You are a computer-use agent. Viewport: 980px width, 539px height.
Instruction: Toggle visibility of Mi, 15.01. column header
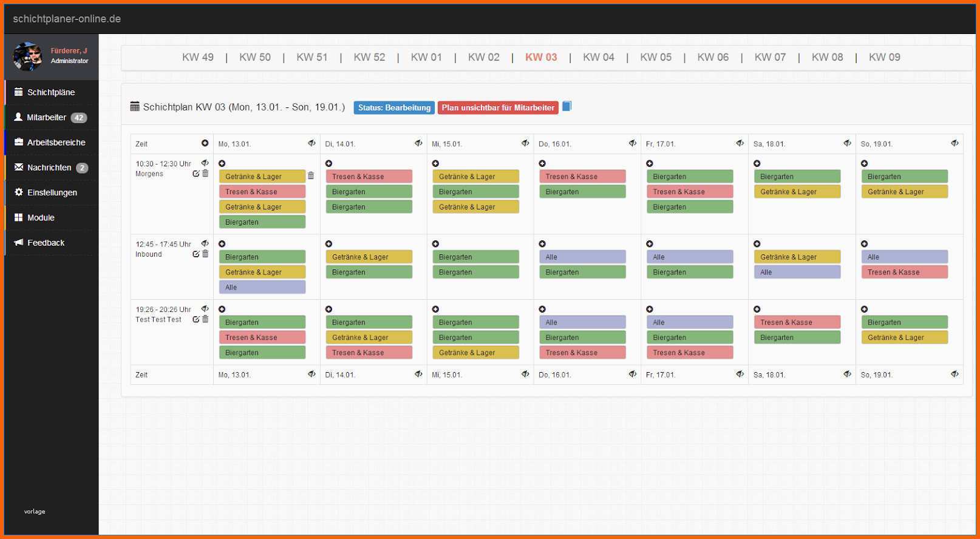525,143
